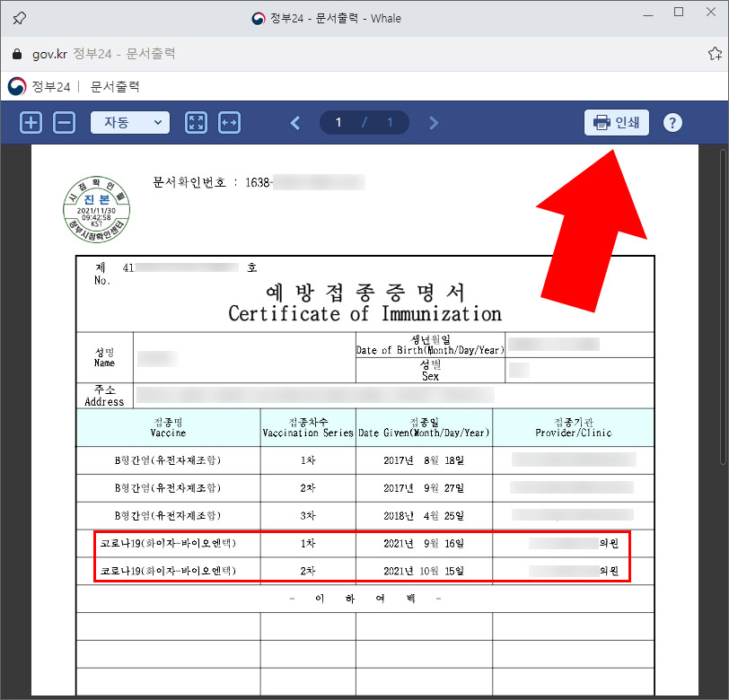Click the 예방접종증명서 heading
Screen dimensions: 729x700
tap(365, 293)
